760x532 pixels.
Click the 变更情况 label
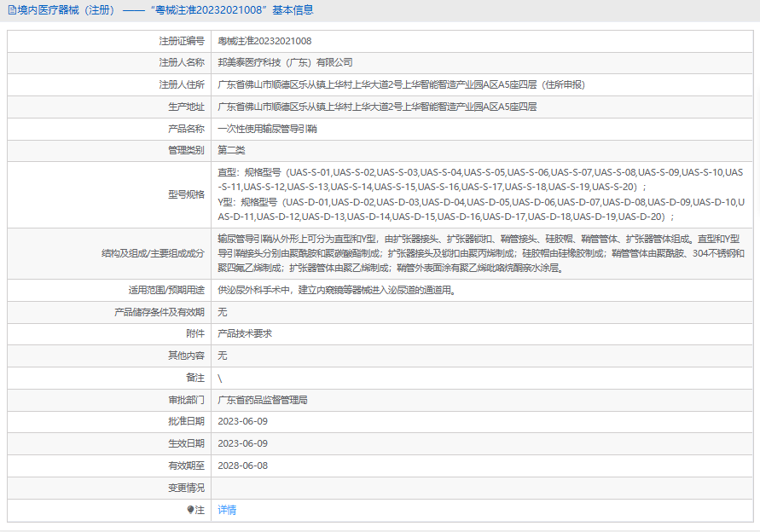click(x=186, y=489)
